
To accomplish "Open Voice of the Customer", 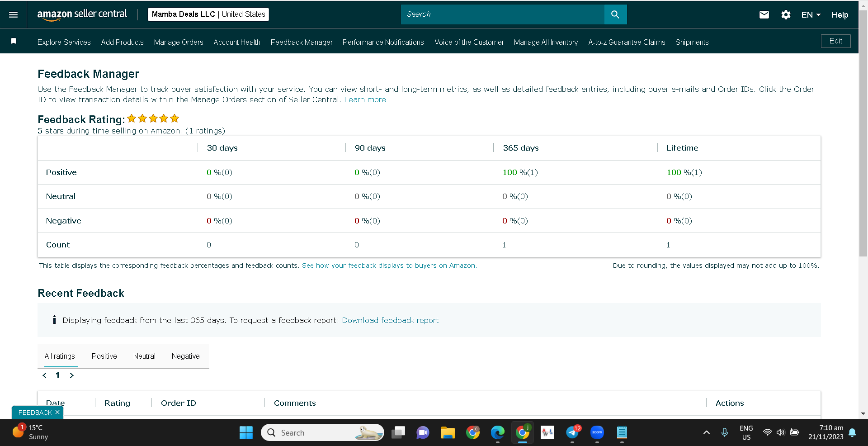I will [469, 42].
